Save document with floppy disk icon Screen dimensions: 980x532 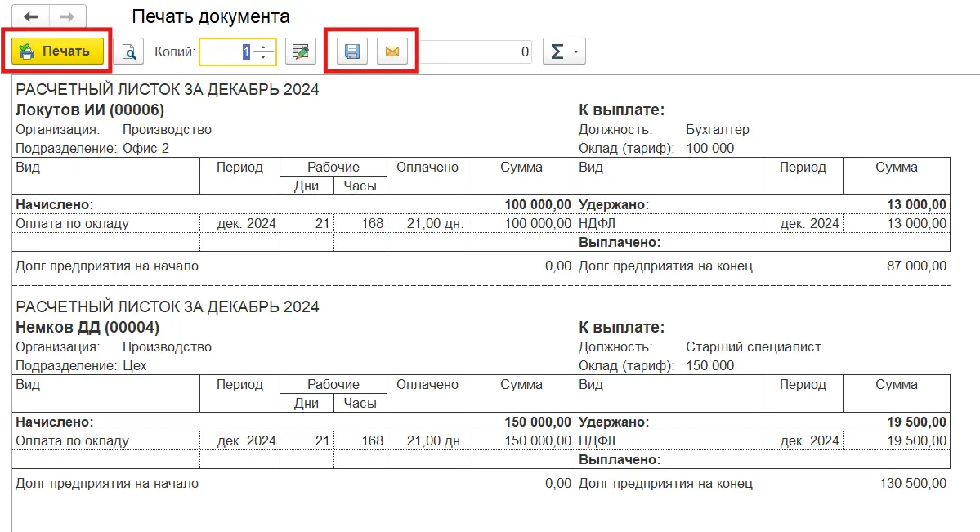coord(353,52)
